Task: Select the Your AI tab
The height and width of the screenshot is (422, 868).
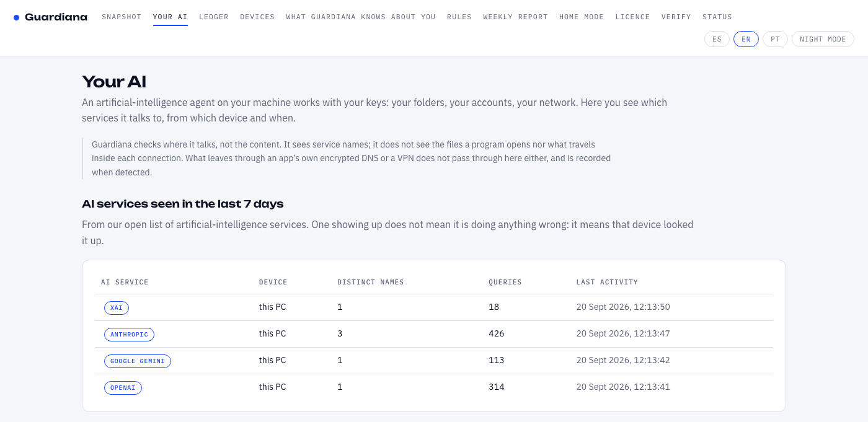Action: (x=170, y=17)
